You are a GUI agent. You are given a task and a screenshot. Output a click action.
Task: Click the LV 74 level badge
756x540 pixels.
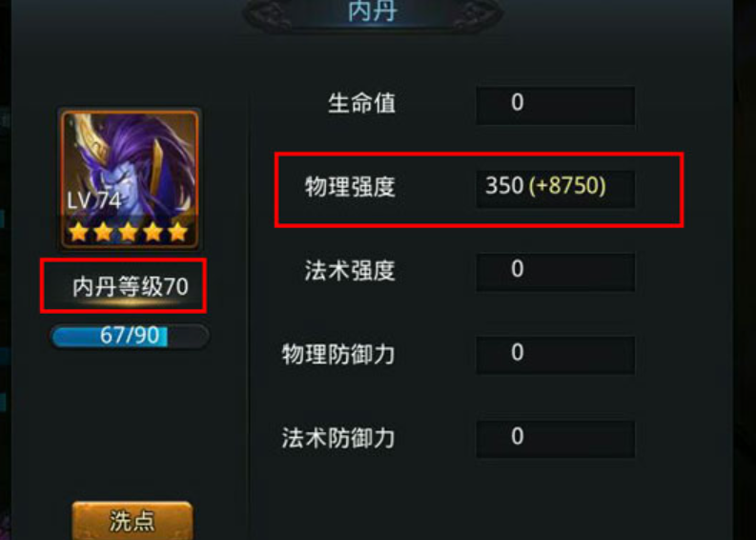coord(93,200)
